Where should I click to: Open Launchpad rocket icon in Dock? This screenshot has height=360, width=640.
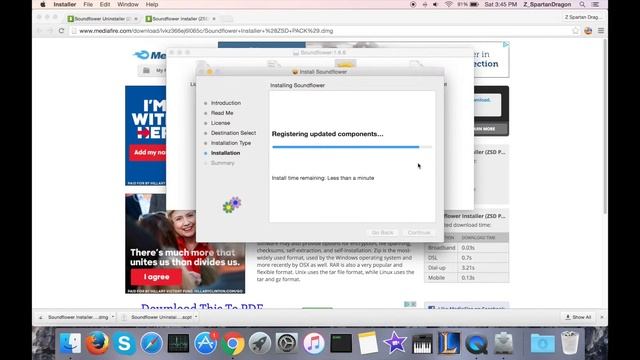(x=260, y=343)
